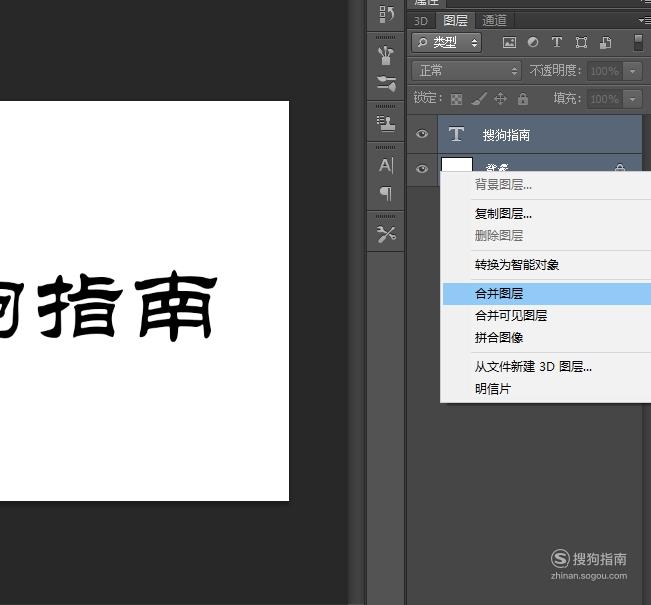Viewport: 651px width, 605px height.
Task: Filter layers by smart object icon
Action: point(606,42)
